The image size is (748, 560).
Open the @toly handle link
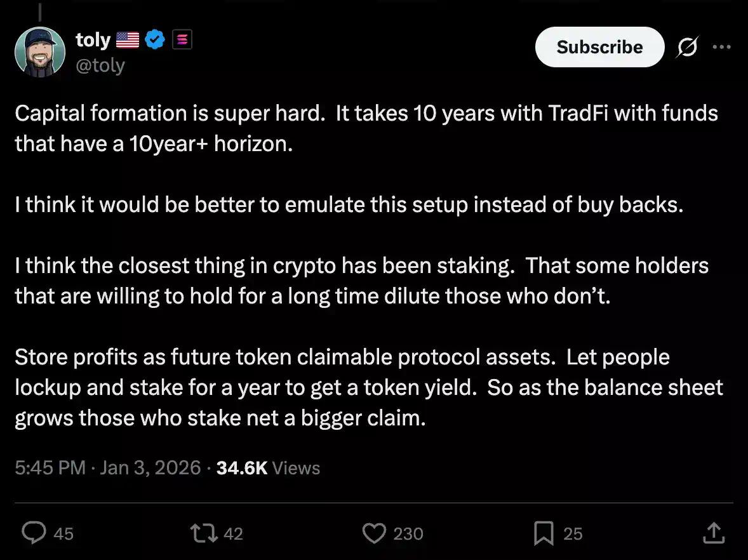(100, 65)
